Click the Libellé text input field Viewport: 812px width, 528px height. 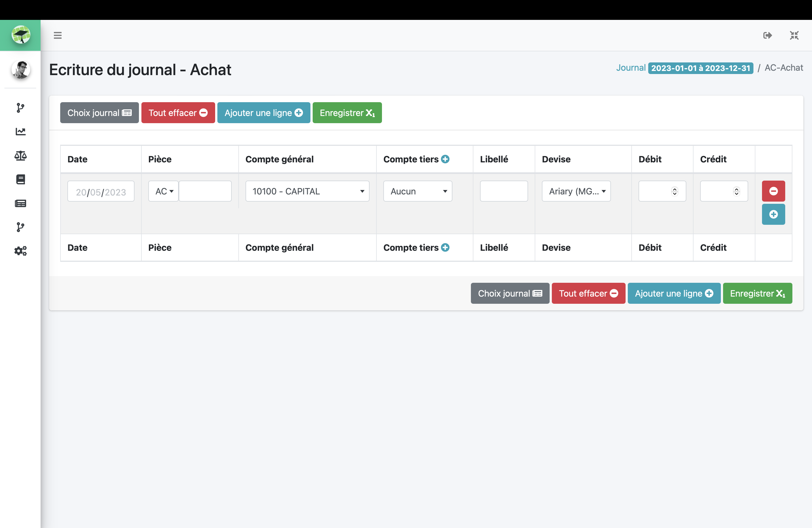point(503,191)
